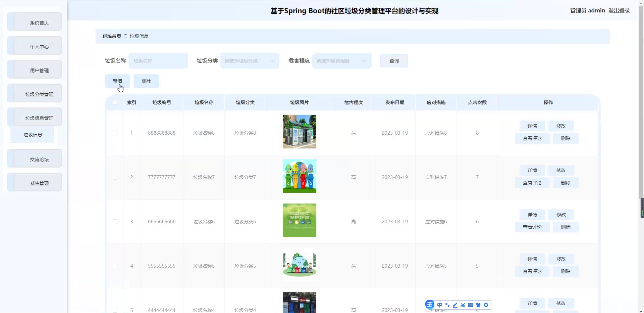Click 删除 for 垃圾名称5 row
Screen dimensions: 644x313
pyautogui.click(x=566, y=271)
